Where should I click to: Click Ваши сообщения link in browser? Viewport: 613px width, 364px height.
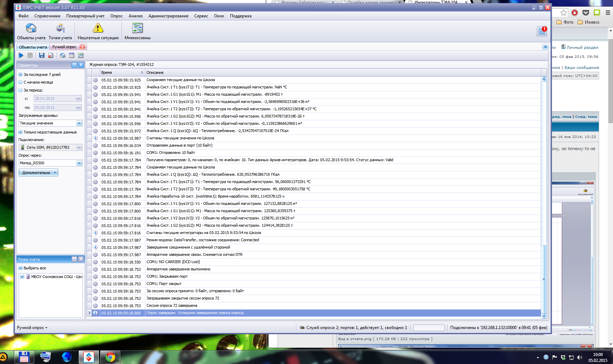pyautogui.click(x=581, y=68)
